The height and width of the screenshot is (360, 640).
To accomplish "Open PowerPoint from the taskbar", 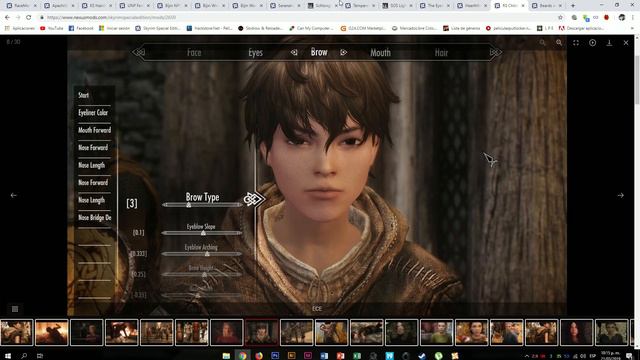I will pyautogui.click(x=340, y=356).
